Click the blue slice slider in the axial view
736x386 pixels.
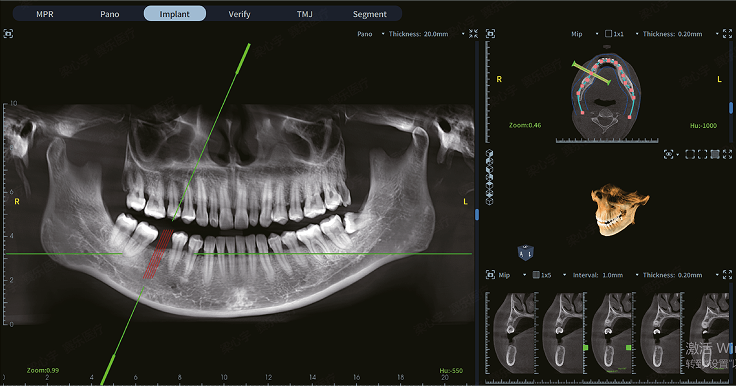(731, 108)
